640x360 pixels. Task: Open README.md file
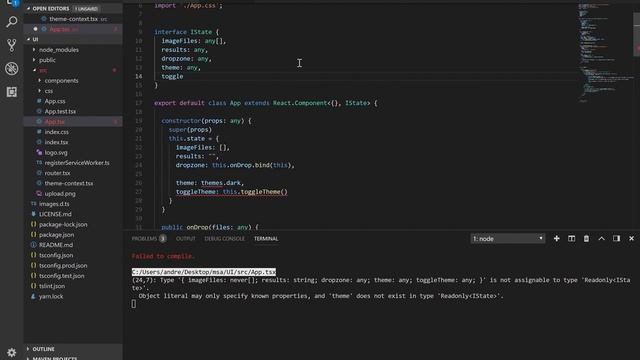point(56,245)
